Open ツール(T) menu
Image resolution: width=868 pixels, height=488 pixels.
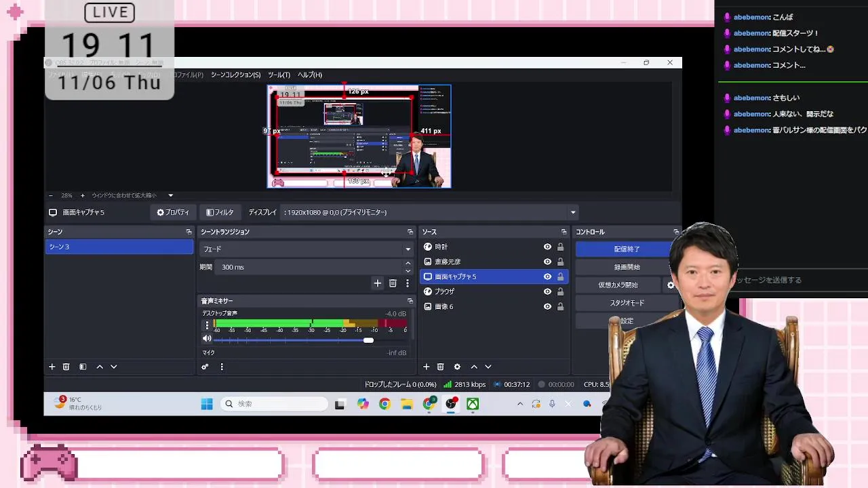pos(279,75)
